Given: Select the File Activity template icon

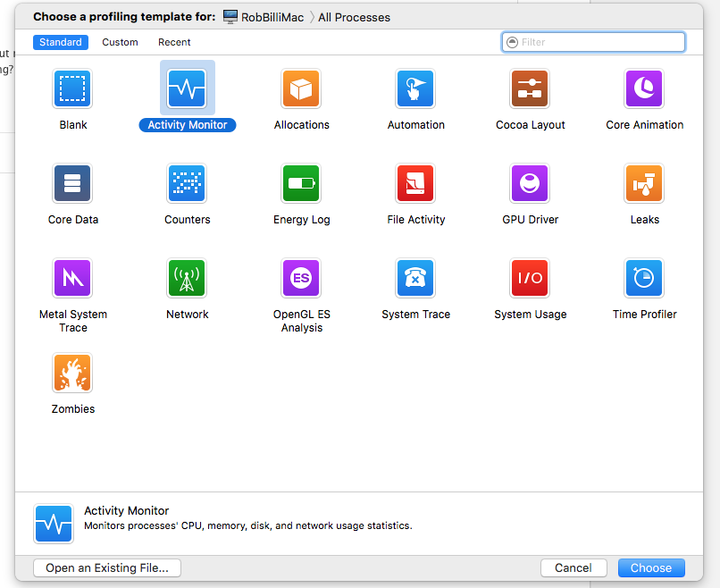Looking at the screenshot, I should 415,183.
